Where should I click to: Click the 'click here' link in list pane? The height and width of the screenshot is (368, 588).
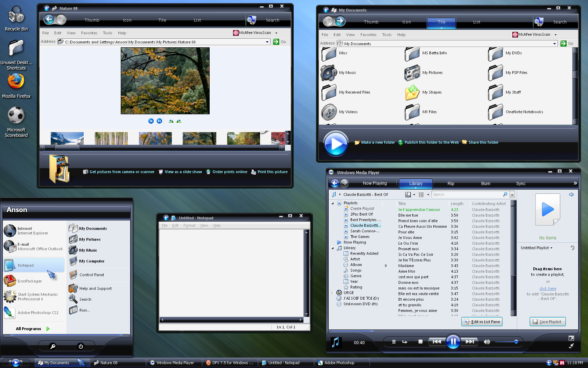point(548,288)
